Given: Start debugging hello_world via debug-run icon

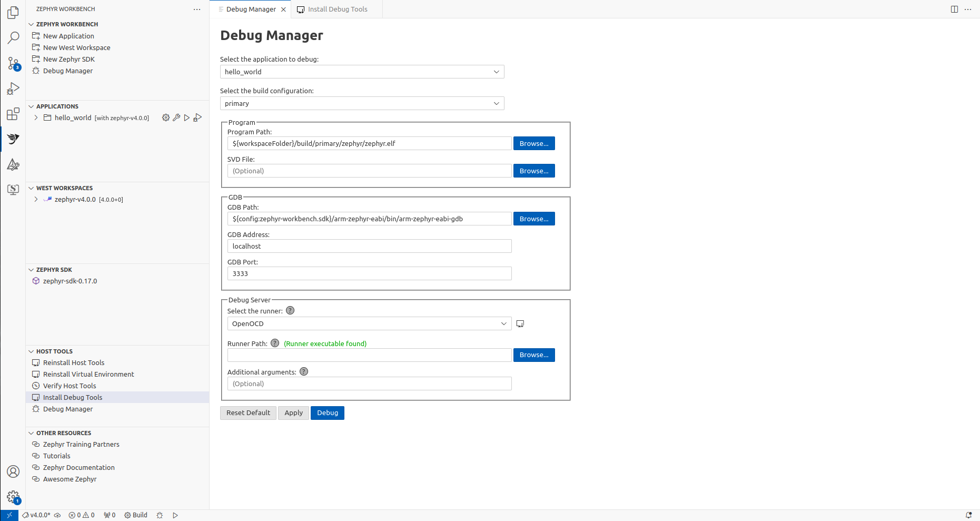Looking at the screenshot, I should point(197,117).
